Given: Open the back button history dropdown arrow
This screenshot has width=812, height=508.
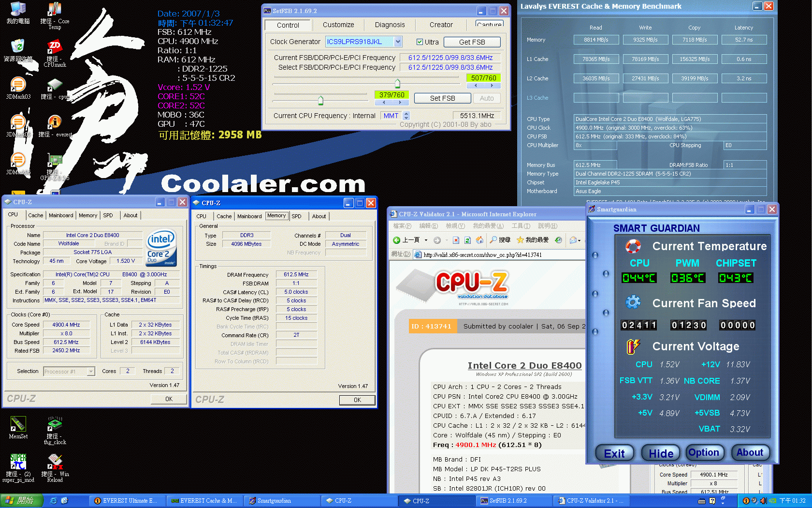Looking at the screenshot, I should (426, 240).
